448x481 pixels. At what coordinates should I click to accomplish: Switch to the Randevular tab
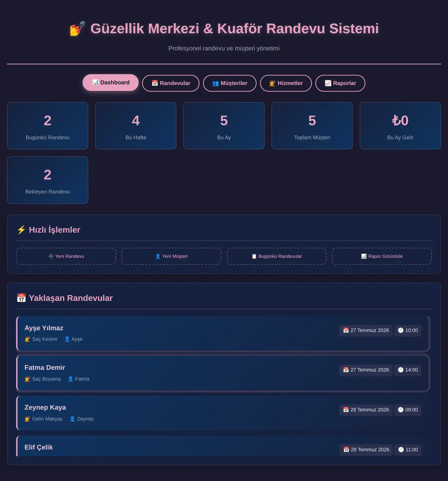(171, 83)
